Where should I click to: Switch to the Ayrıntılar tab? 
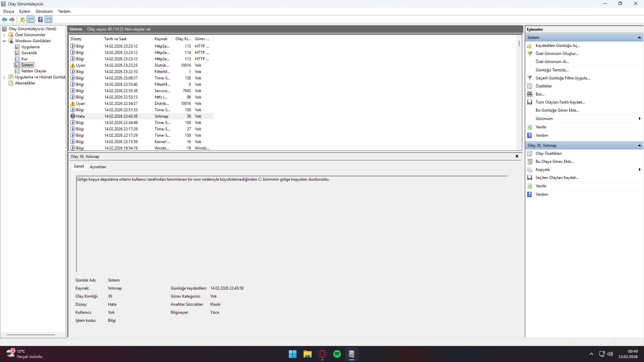(x=98, y=167)
